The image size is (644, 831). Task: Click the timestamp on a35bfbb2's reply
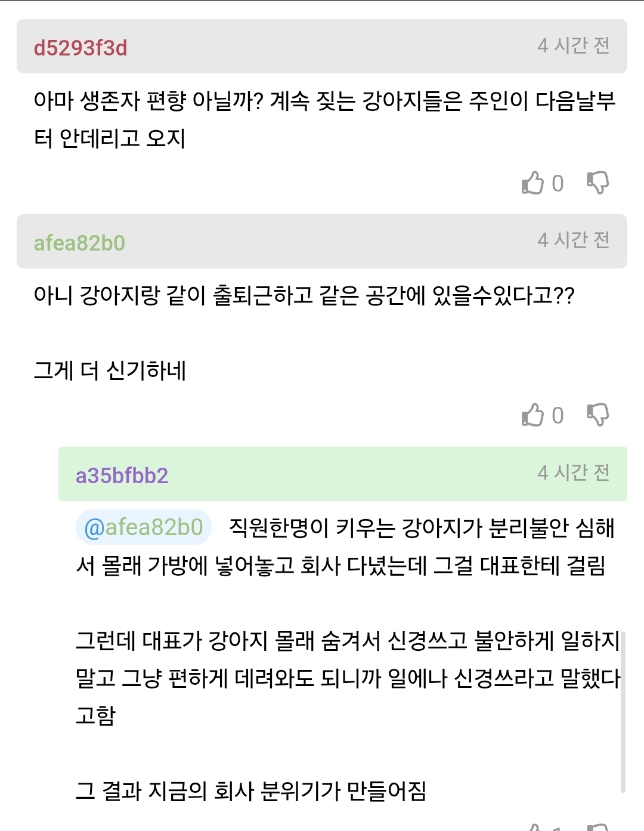[573, 472]
